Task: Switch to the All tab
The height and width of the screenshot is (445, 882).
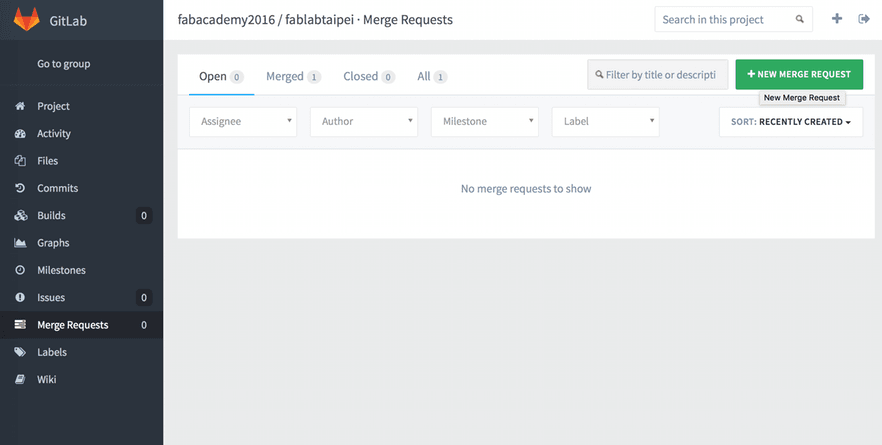Action: point(432,77)
